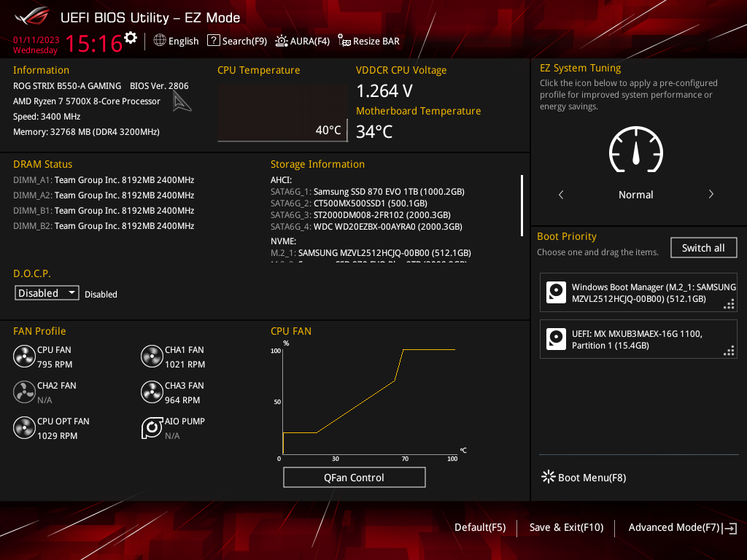Click the Boot Menu snowflake icon
Image resolution: width=747 pixels, height=560 pixels.
pyautogui.click(x=548, y=476)
